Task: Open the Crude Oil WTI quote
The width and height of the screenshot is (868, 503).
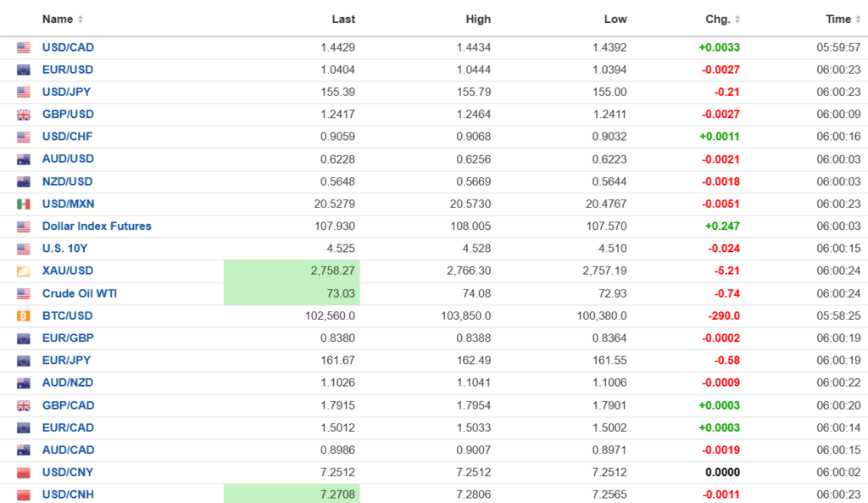Action: click(79, 293)
